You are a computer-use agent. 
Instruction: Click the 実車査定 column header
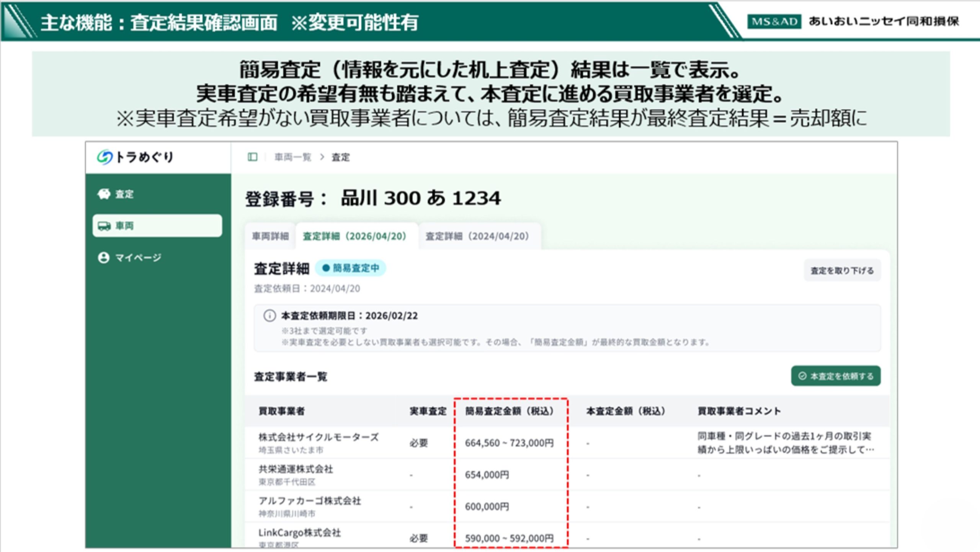428,411
